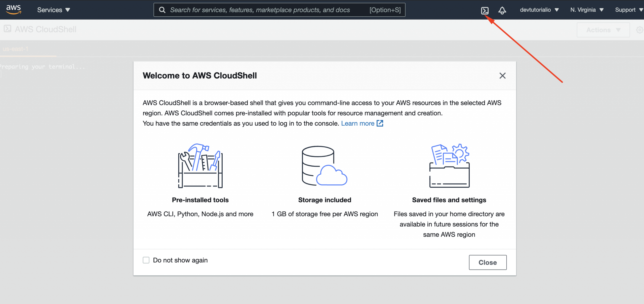Follow the Learn more link
The image size is (644, 304).
(x=357, y=123)
